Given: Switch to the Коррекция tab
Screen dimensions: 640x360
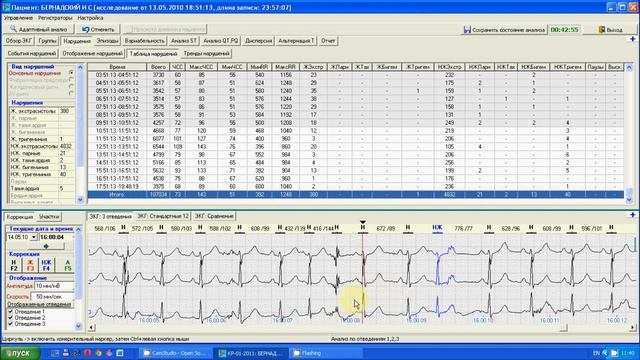Looking at the screenshot, I should (20, 217).
